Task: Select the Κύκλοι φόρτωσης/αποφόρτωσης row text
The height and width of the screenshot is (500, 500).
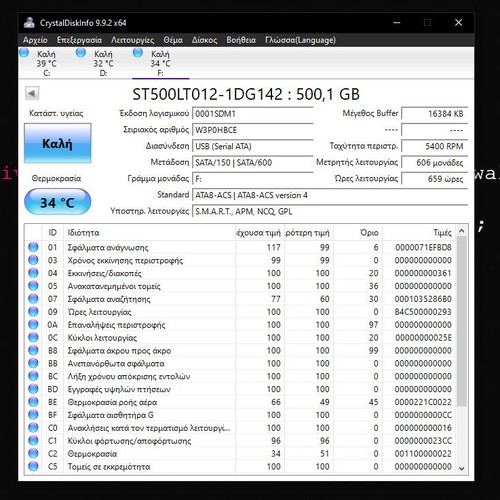Action: point(129,441)
